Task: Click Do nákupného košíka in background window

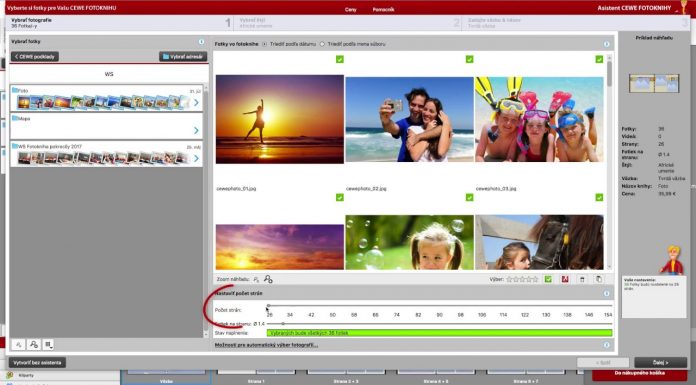Action: (x=639, y=373)
